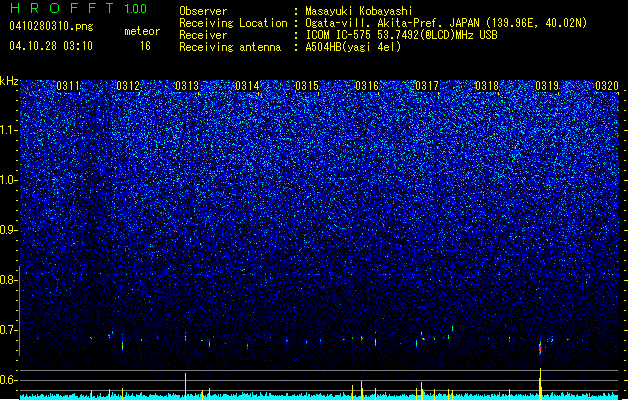Click time marker 0320
This screenshot has width=629, height=400.
click(x=607, y=86)
